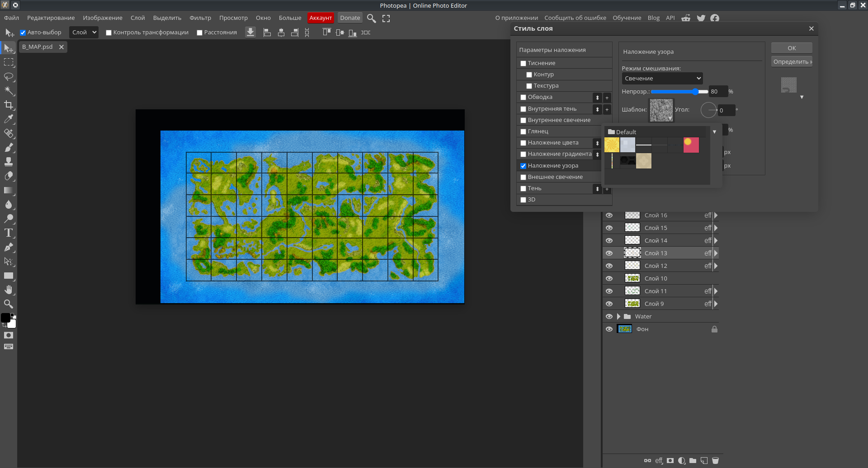
Task: Open the Слой auto-select dropdown
Action: [84, 33]
